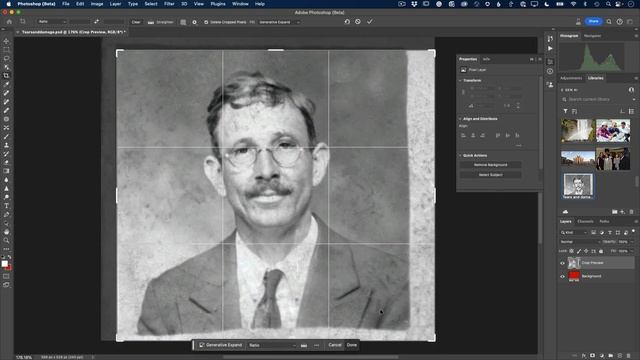
Task: Toggle lock position icon
Action: click(586, 251)
